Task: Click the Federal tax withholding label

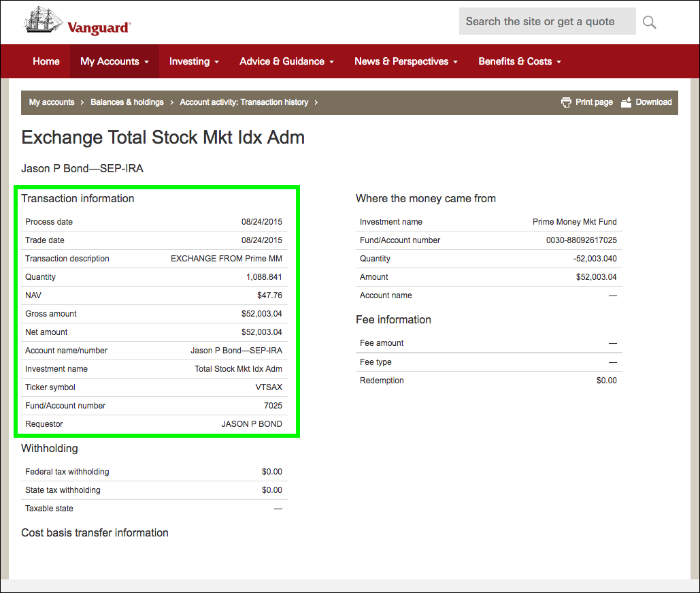Action: (x=67, y=471)
